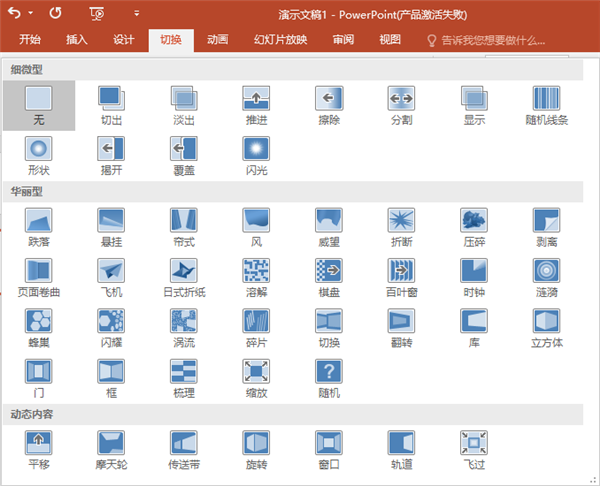This screenshot has height=486, width=600.
Task: Select the 碎片 shred transition
Action: (x=256, y=328)
